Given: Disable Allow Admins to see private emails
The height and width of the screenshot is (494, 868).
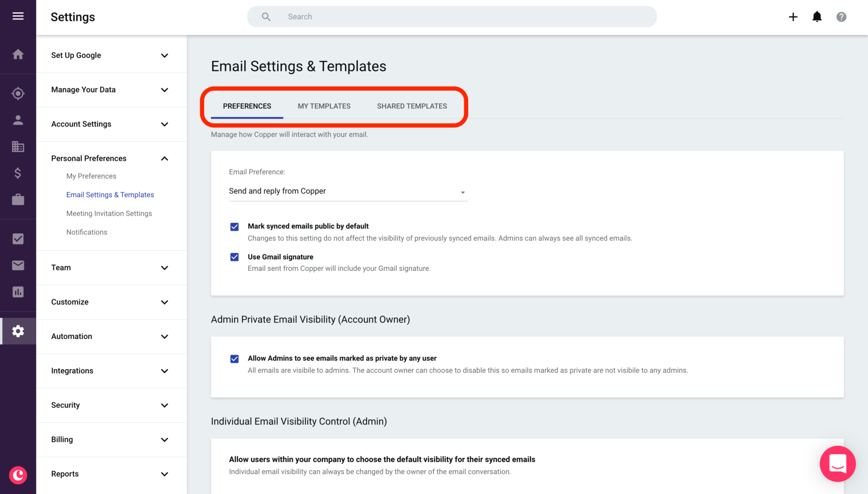Looking at the screenshot, I should (x=234, y=359).
